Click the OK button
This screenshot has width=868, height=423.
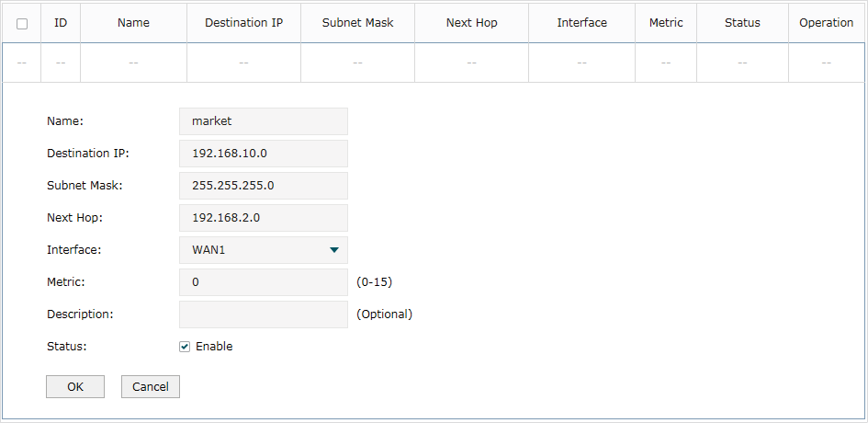(75, 386)
